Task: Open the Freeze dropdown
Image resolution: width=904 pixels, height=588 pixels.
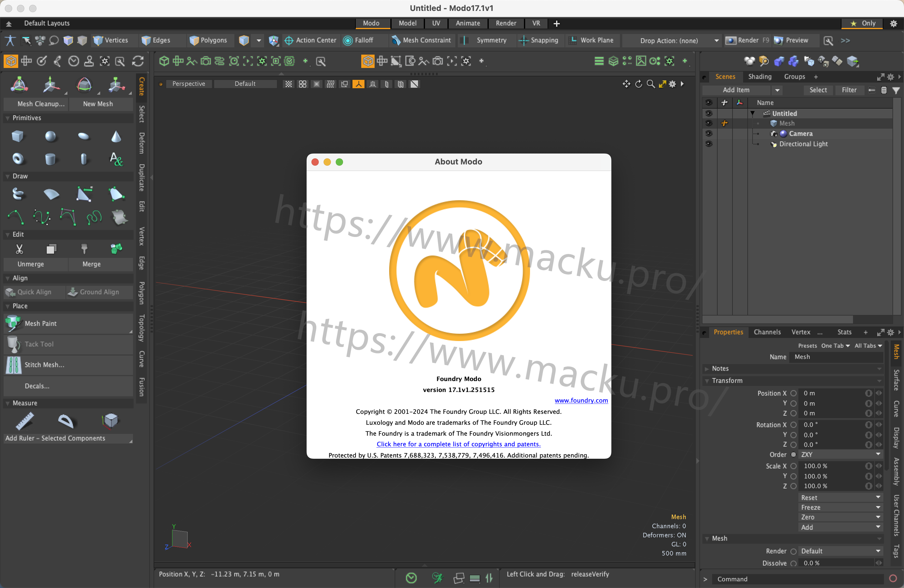Action: pos(841,507)
